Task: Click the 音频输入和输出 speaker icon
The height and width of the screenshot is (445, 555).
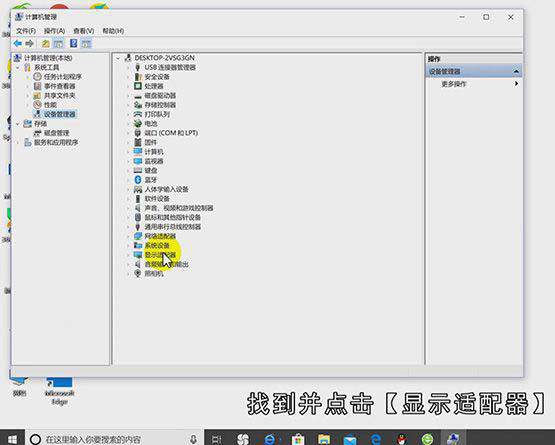Action: (x=138, y=264)
